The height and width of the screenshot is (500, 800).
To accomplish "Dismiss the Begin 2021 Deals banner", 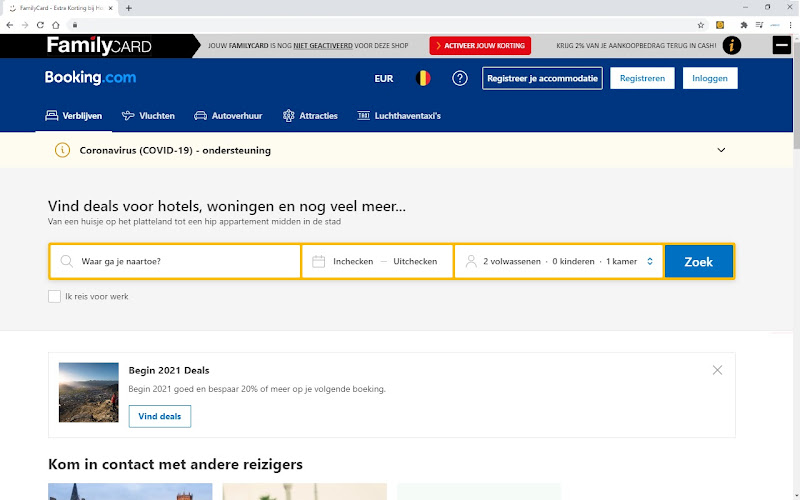I will point(717,370).
